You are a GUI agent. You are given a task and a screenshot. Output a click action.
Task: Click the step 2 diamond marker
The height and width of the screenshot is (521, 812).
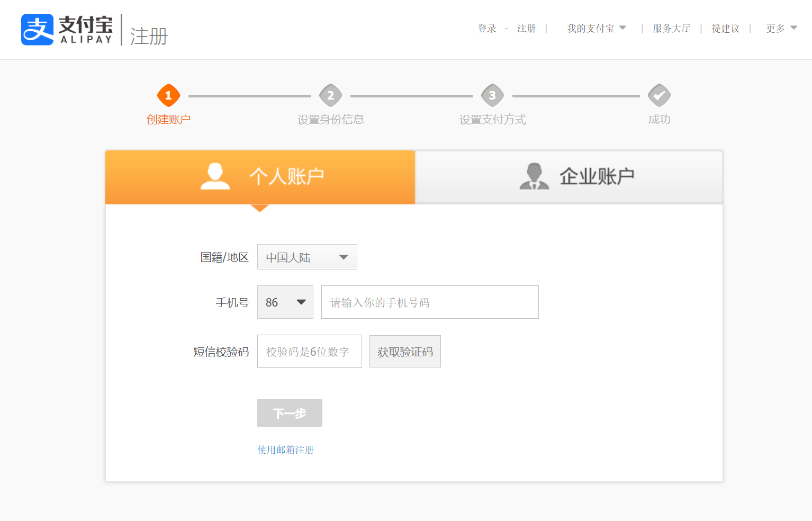331,95
